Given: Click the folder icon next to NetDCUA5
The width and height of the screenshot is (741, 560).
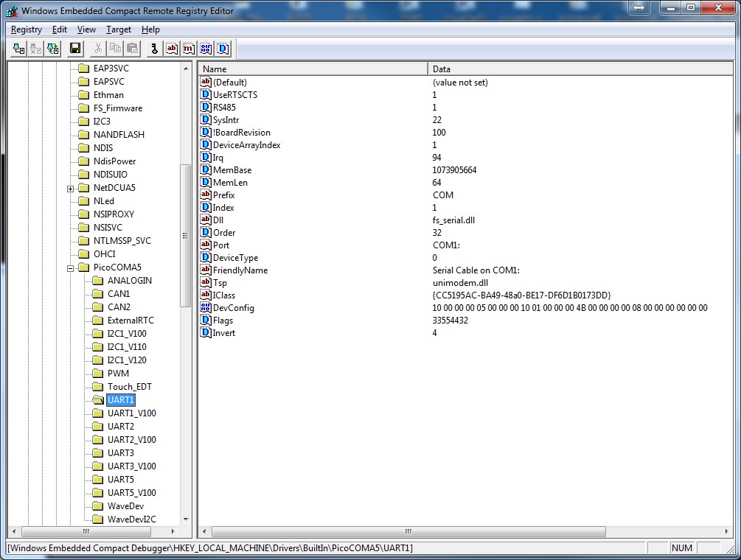Looking at the screenshot, I should pos(83,187).
